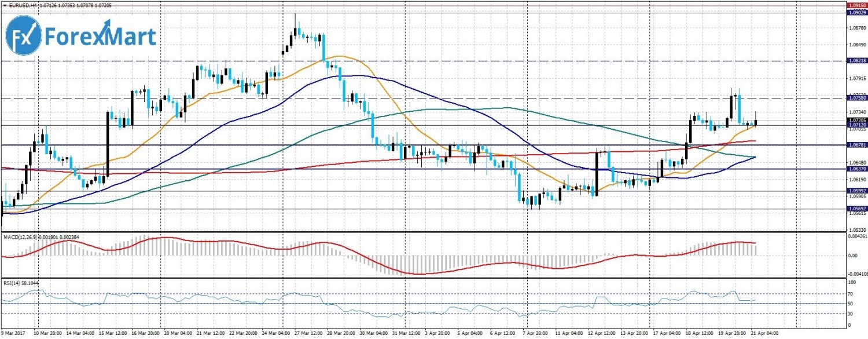This screenshot has width=868, height=339.
Task: Click the RSI(14) indicator label
Action: tap(12, 283)
